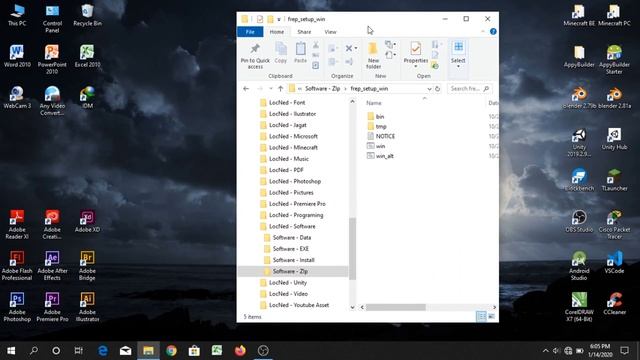Select the win batch file
The image size is (640, 360).
point(376,146)
